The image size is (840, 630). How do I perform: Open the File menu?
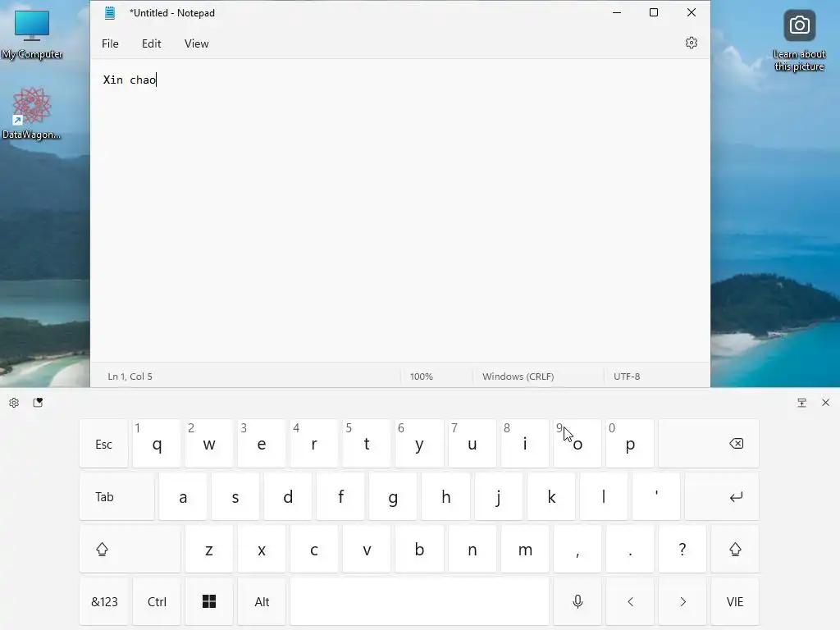pos(111,44)
